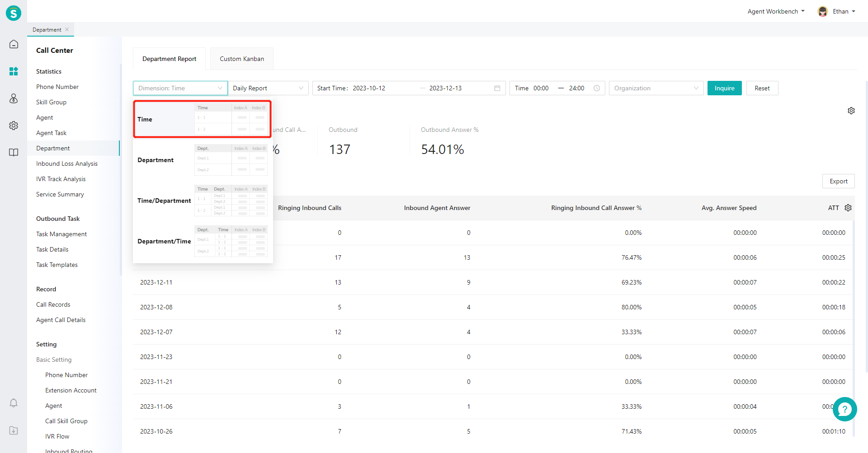The height and width of the screenshot is (453, 868).
Task: Click the green S logo
Action: [x=14, y=13]
